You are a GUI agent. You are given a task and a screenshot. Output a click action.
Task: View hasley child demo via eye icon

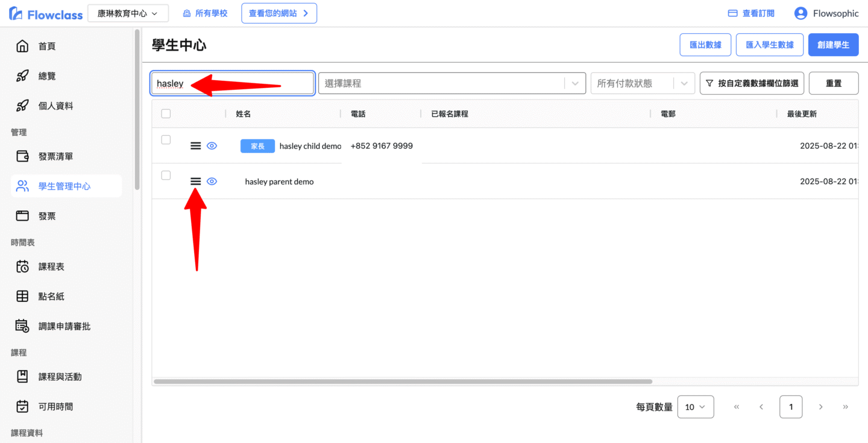click(212, 146)
